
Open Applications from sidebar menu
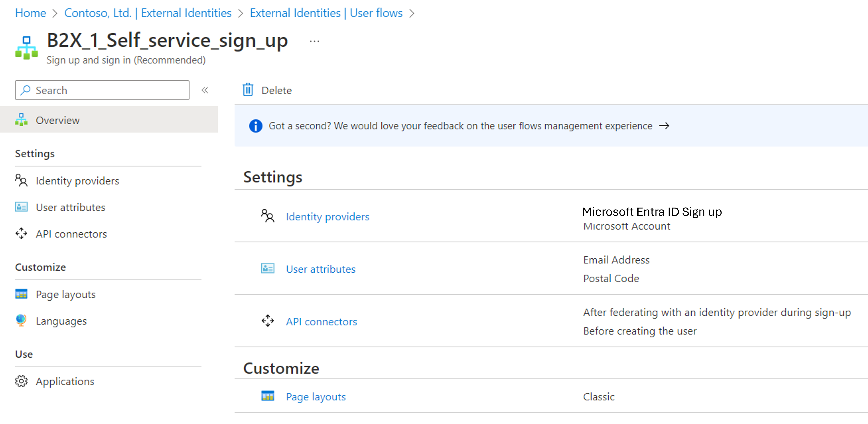coord(65,382)
